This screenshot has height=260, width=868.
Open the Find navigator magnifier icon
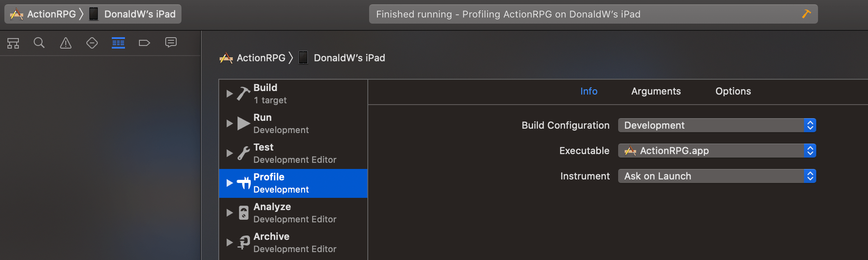click(x=39, y=43)
